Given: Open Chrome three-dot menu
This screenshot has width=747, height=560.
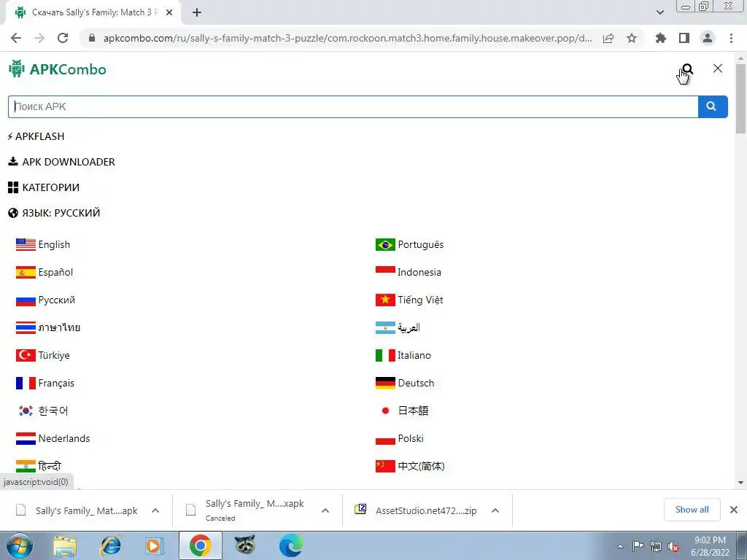Looking at the screenshot, I should pos(731,38).
